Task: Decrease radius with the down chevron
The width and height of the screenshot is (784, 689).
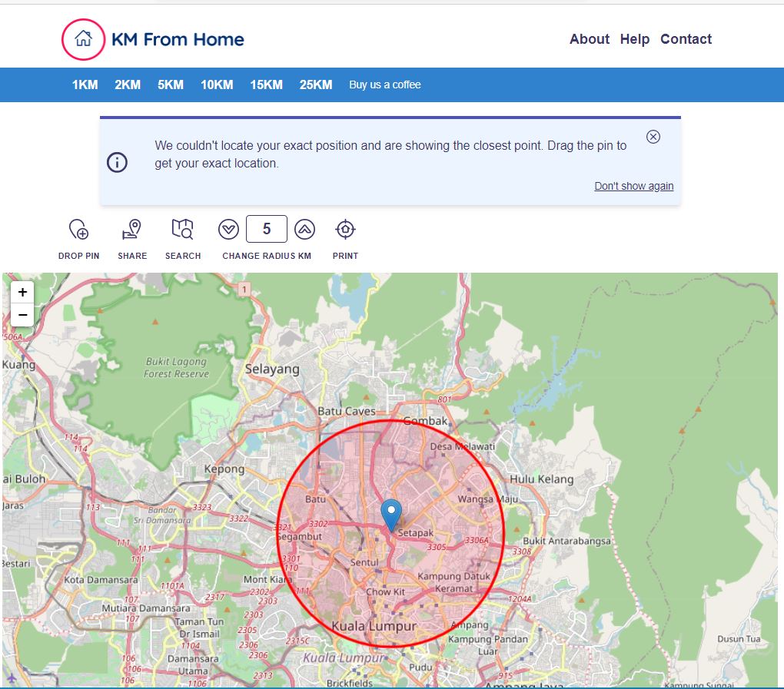Action: 228,230
